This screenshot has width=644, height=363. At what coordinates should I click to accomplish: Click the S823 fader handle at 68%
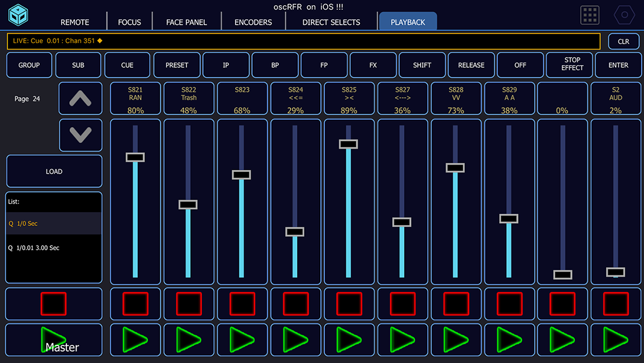click(x=241, y=175)
